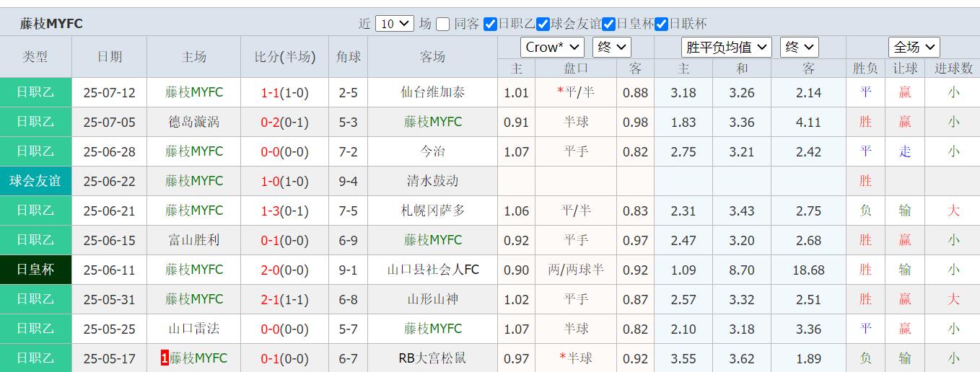
Task: Untick the 日皇杯 filter checkbox
Action: (x=609, y=24)
